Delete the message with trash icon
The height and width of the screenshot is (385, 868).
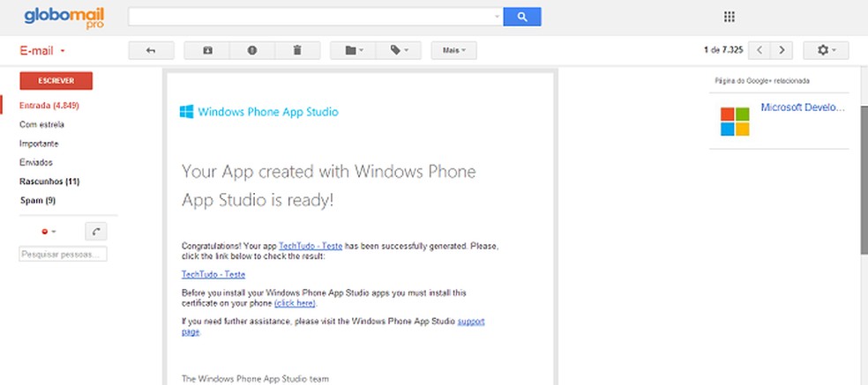(x=297, y=50)
